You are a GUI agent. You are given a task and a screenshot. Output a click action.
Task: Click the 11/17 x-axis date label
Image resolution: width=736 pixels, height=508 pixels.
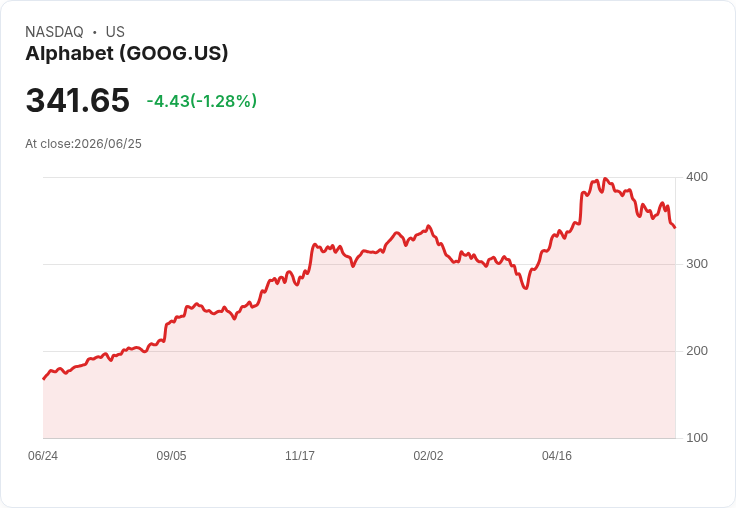(x=300, y=456)
